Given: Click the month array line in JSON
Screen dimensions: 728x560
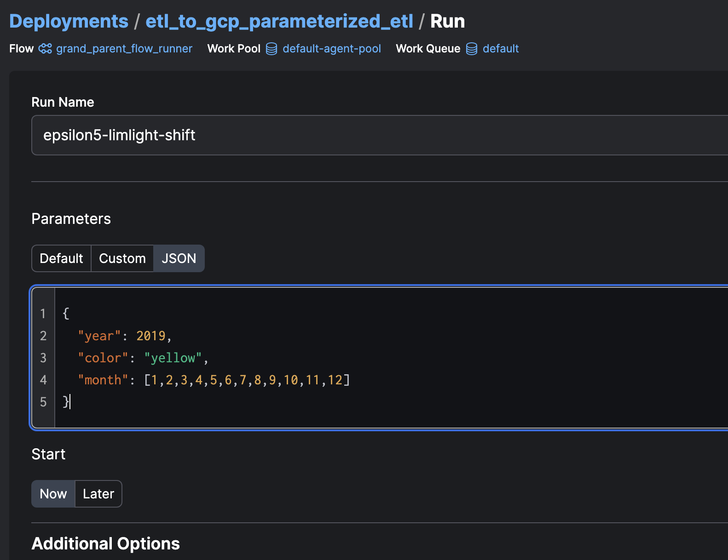Looking at the screenshot, I should click(x=214, y=380).
